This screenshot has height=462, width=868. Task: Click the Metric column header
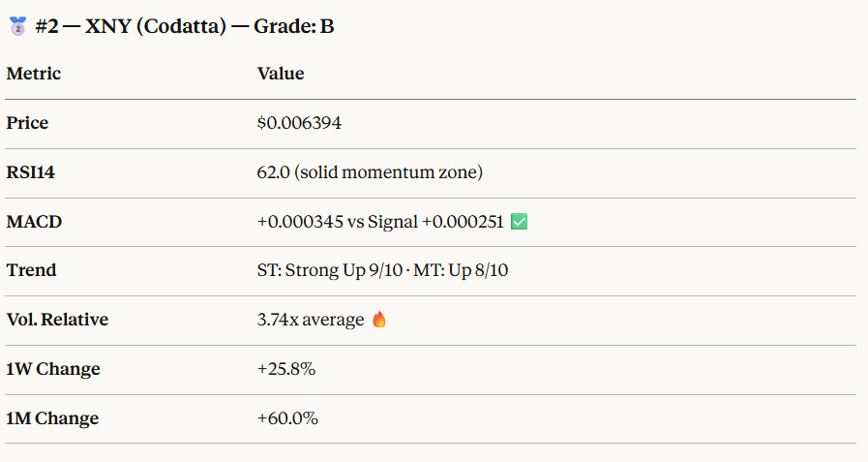34,74
